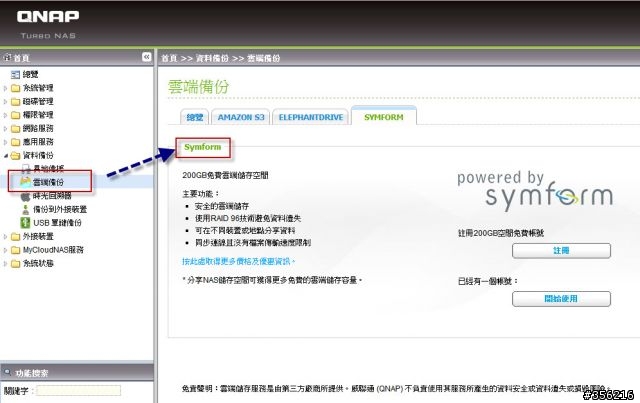Switch to the 總覽 tab in cloud backup
This screenshot has height=403, width=640.
tap(194, 117)
